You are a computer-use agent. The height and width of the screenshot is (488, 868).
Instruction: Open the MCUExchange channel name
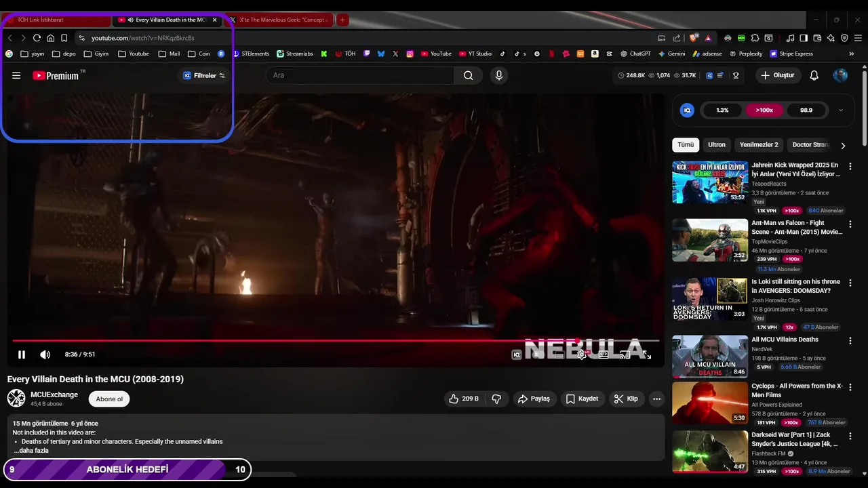click(x=54, y=394)
